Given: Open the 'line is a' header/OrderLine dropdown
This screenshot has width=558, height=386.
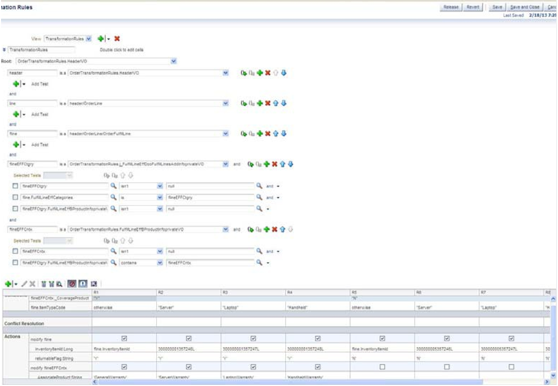Looking at the screenshot, I should [x=226, y=103].
